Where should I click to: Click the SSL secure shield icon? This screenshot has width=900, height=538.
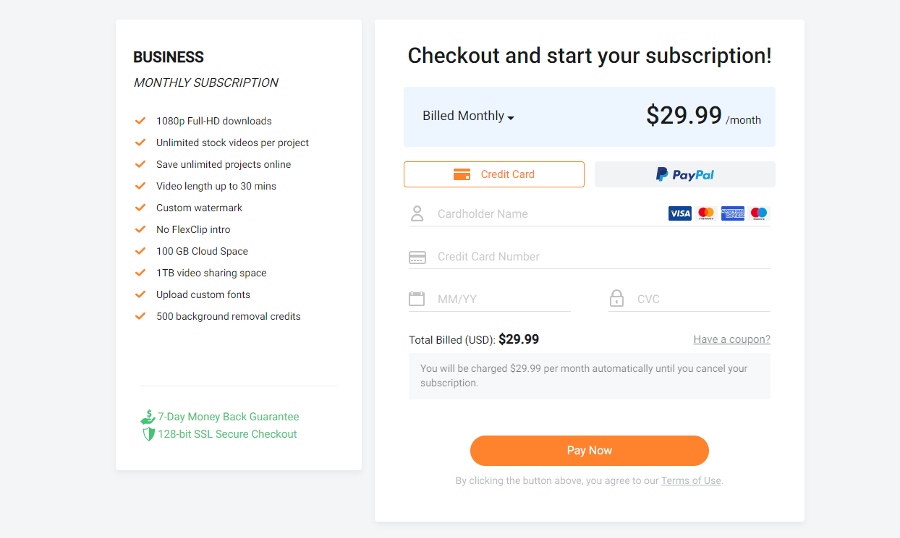149,434
